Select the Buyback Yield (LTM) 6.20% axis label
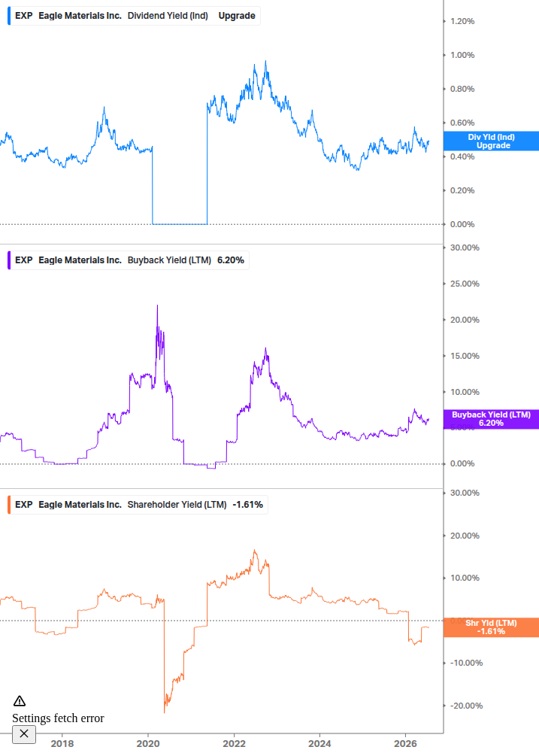Viewport: 539px width, 756px height. (491, 419)
